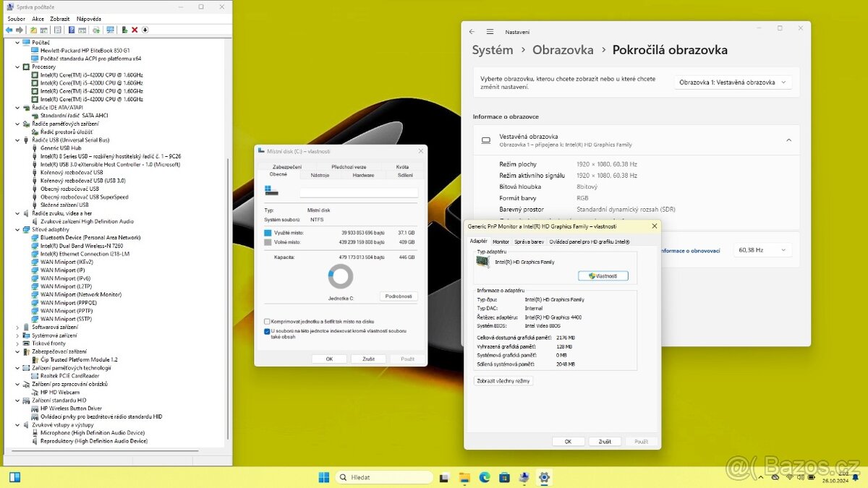Switch to the Monitor tab in adapter properties
Screen dimensions: 868x488
(501, 241)
